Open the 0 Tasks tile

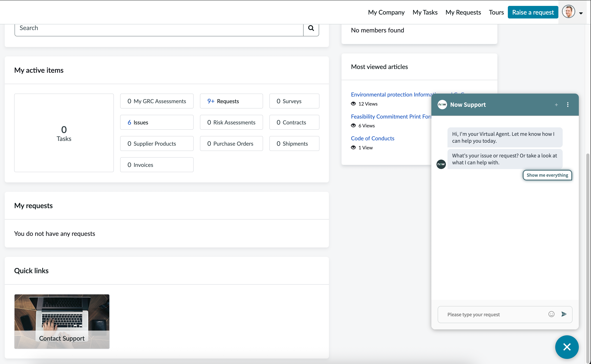tap(64, 133)
